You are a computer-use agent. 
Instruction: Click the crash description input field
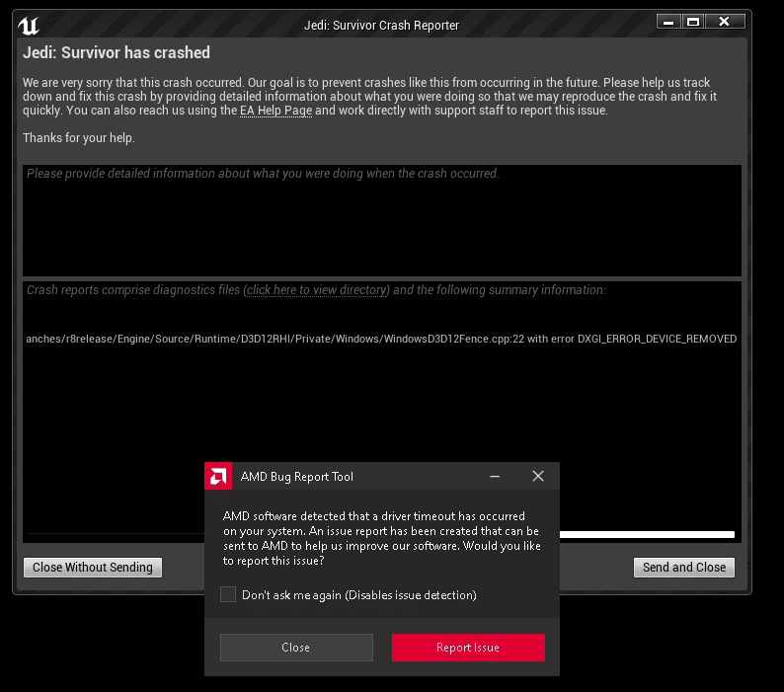pyautogui.click(x=382, y=220)
